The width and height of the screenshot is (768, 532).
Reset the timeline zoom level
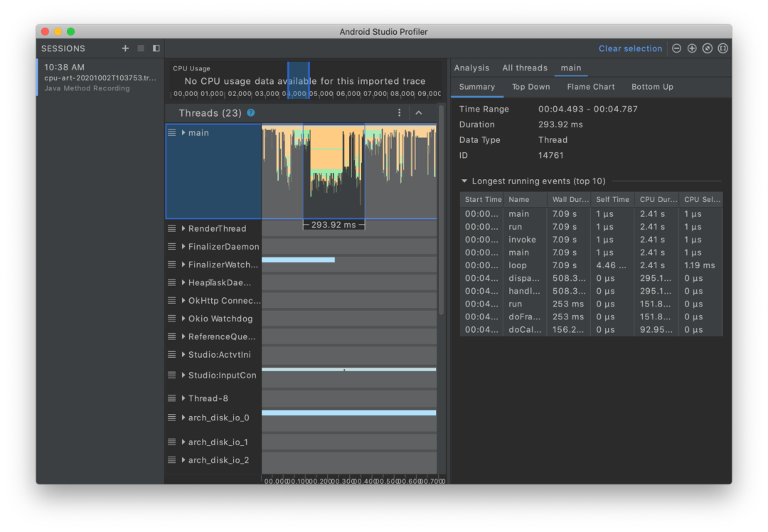tap(708, 48)
